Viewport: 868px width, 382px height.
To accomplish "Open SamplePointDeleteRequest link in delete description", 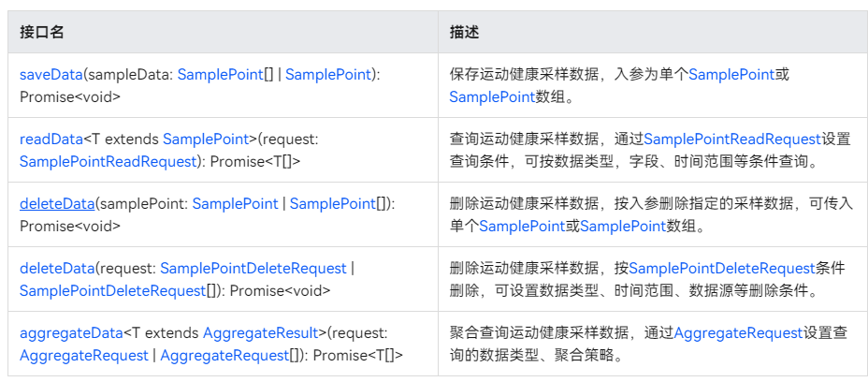I will click(x=722, y=269).
